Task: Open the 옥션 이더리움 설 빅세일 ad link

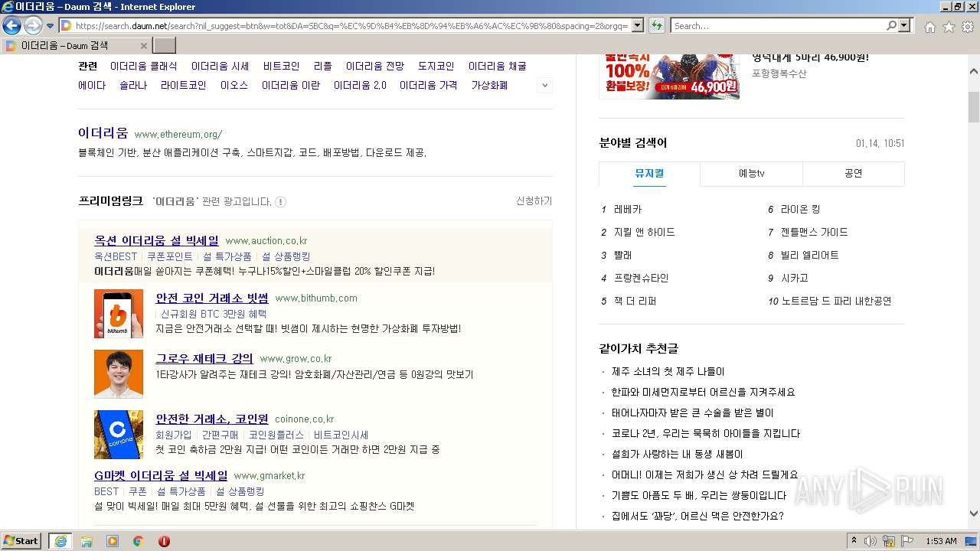Action: coord(156,241)
